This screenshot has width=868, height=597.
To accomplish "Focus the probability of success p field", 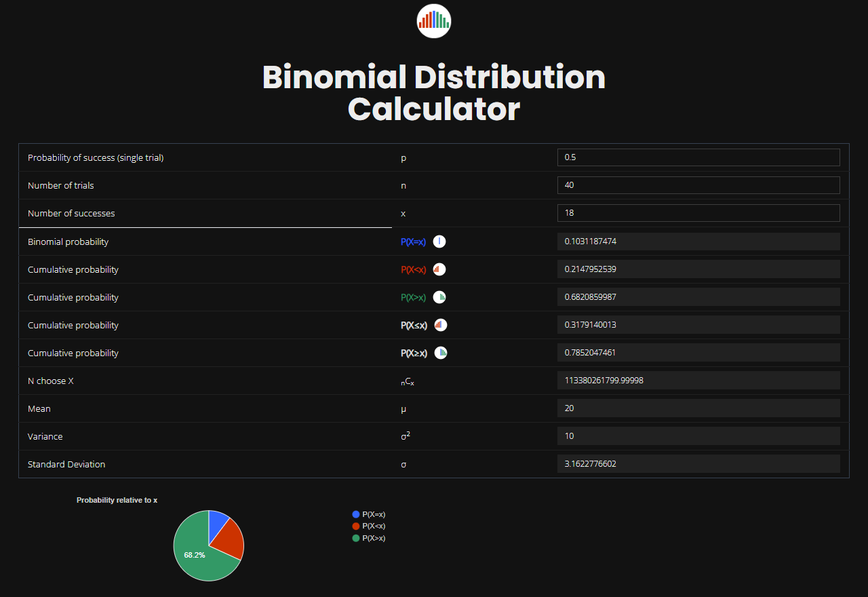I will [698, 157].
